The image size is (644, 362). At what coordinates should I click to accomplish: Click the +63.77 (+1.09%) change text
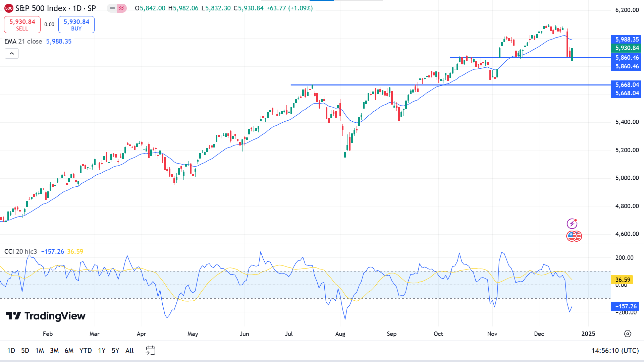[x=290, y=8]
